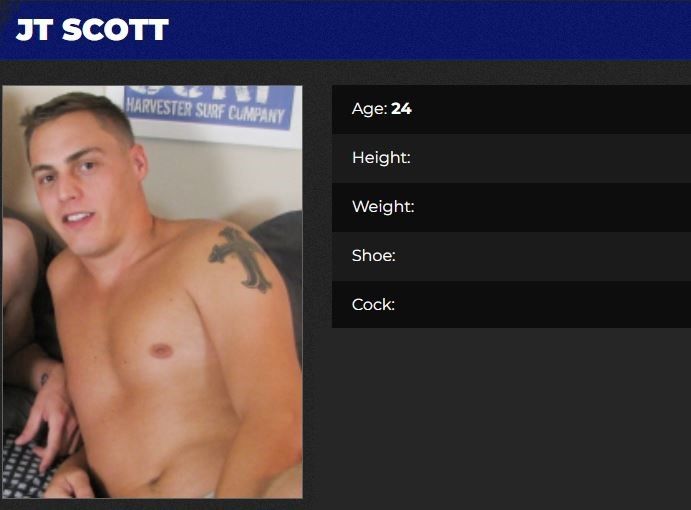Viewport: 691px width, 510px height.
Task: Click the cross tattoo on the shoulder
Action: (x=240, y=259)
